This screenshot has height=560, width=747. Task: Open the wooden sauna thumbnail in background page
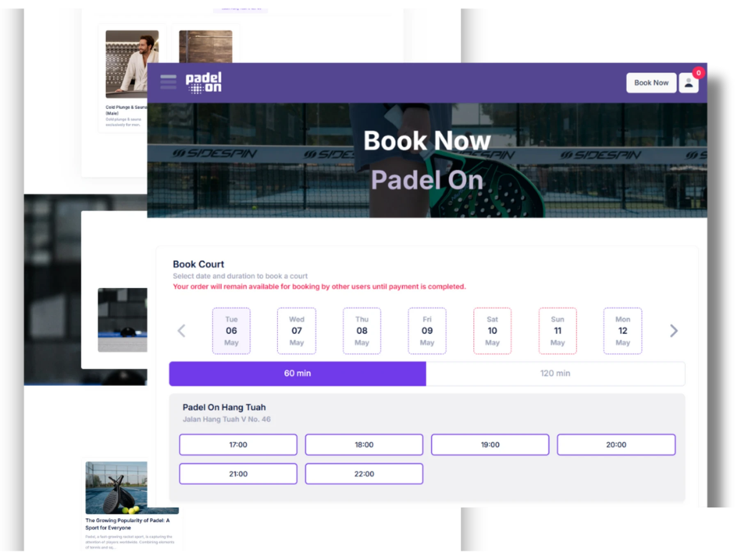click(206, 46)
